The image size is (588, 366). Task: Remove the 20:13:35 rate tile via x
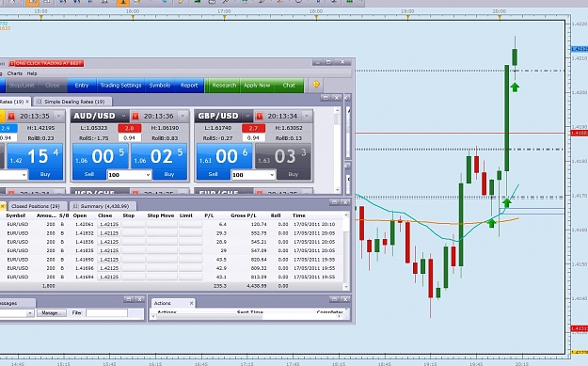tap(58, 117)
